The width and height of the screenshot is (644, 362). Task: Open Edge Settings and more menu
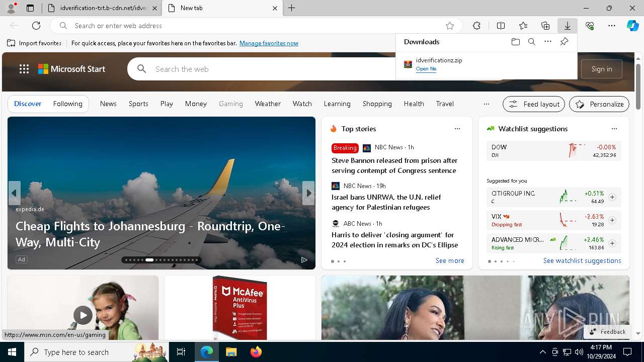click(x=612, y=26)
